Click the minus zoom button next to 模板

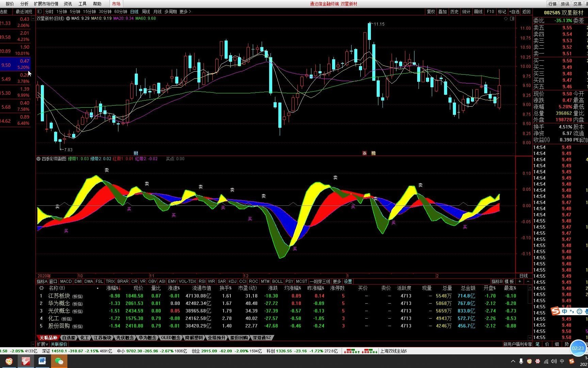(528, 281)
